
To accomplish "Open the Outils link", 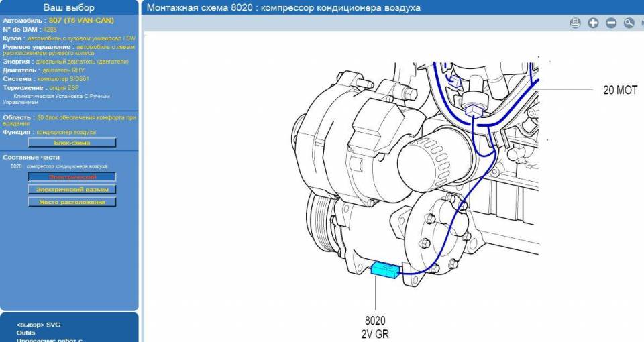I will point(26,333).
